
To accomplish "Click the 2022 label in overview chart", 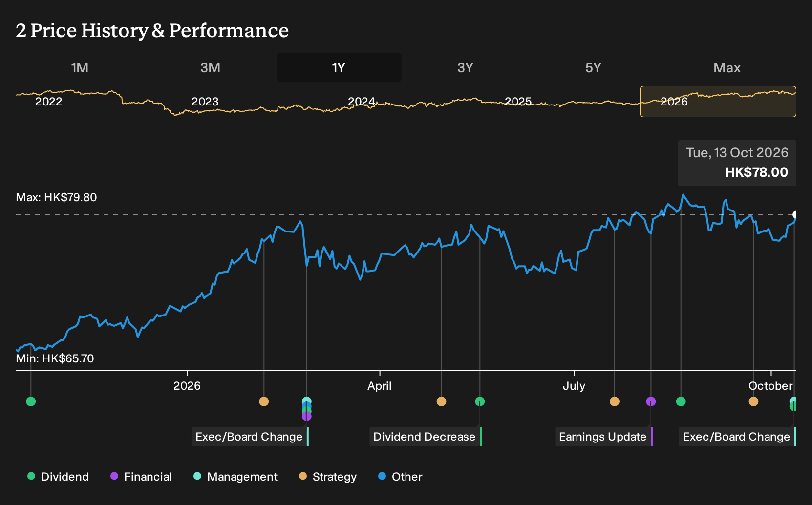I will pyautogui.click(x=49, y=102).
